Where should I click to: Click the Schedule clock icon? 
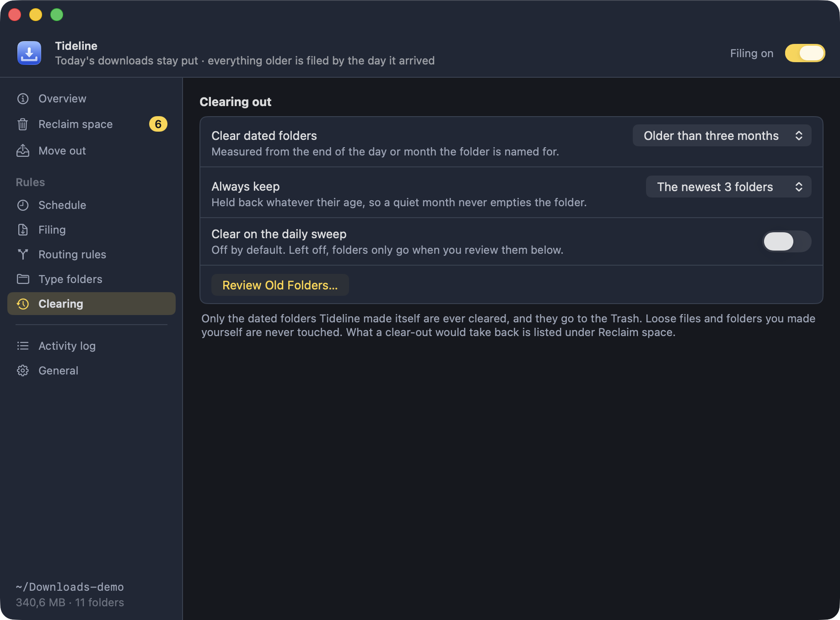[x=23, y=205]
